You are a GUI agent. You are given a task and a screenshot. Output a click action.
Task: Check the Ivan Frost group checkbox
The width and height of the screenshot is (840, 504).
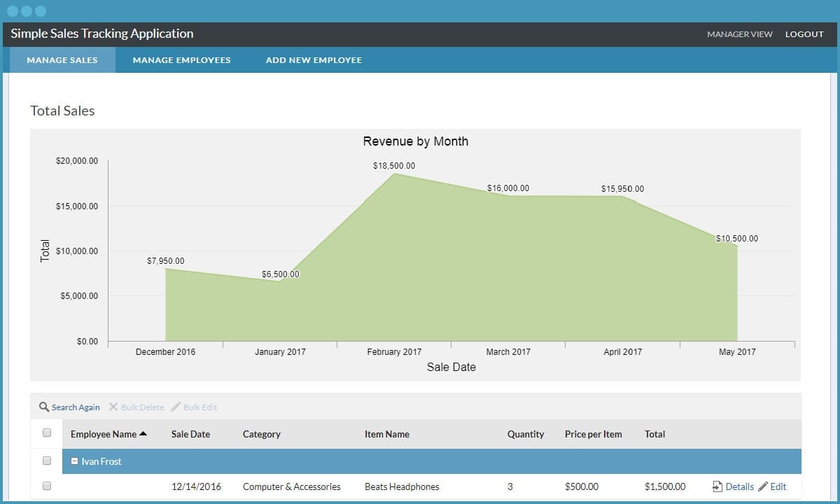(47, 461)
